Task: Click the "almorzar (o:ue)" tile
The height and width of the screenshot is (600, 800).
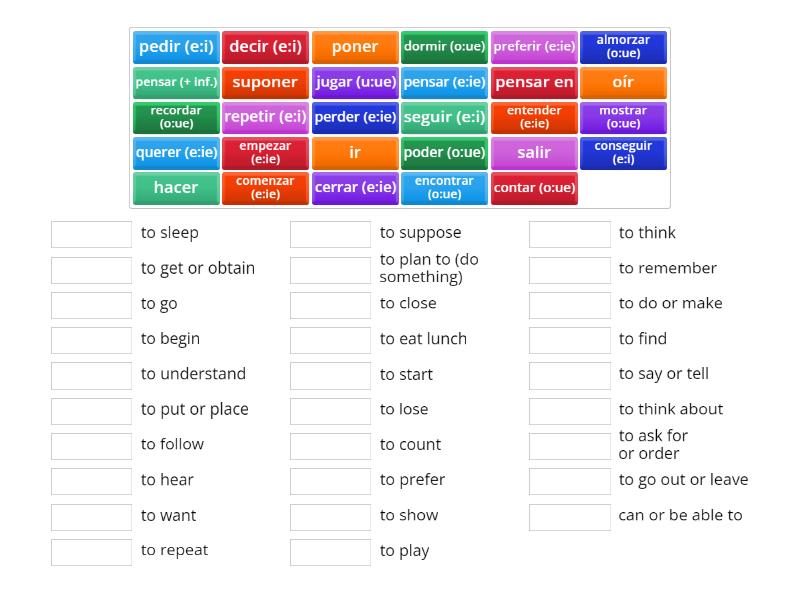Action: point(623,46)
